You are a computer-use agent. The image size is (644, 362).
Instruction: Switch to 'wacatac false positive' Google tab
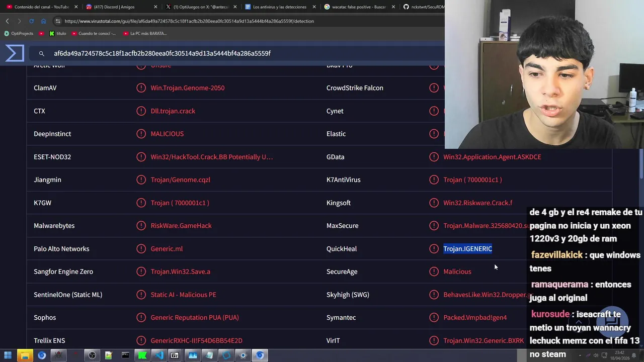pyautogui.click(x=356, y=7)
